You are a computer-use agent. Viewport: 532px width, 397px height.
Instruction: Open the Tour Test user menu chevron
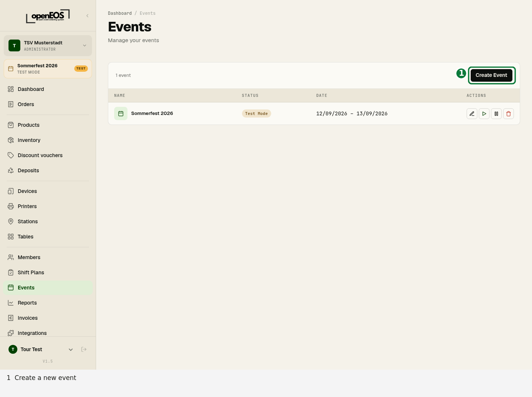[71, 349]
